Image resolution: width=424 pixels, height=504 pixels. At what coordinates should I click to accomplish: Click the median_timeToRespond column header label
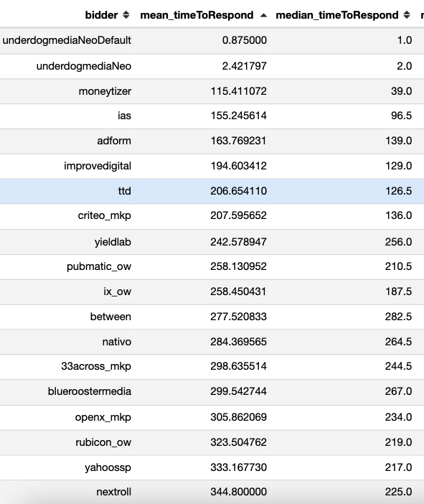pos(337,15)
